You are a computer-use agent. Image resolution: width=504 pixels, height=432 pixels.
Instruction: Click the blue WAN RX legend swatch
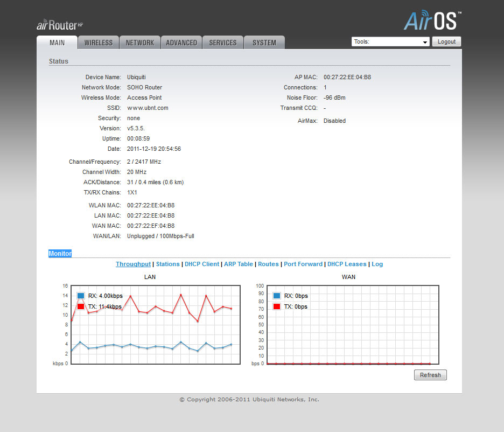(x=277, y=296)
